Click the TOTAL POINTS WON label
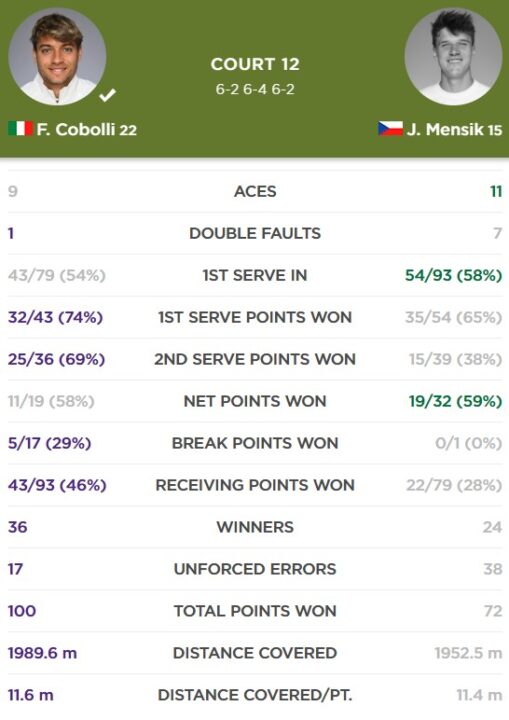 (x=255, y=611)
